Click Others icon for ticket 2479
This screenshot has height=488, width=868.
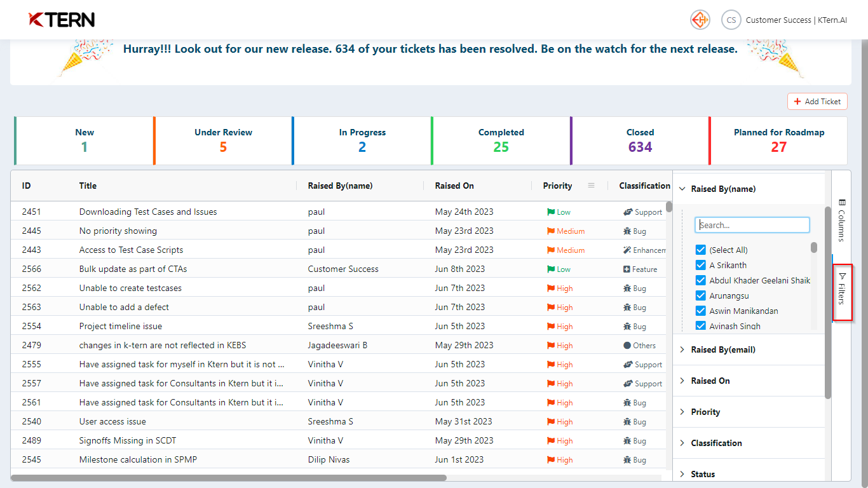pos(627,346)
